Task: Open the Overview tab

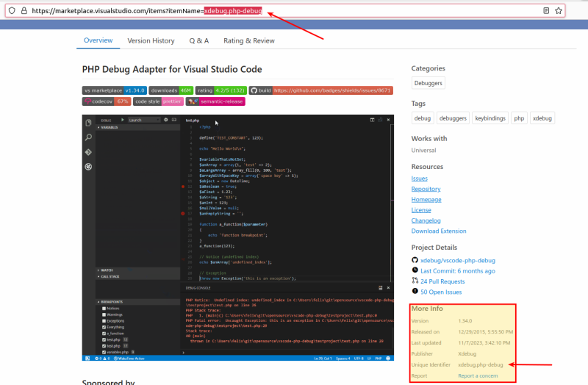Action: point(98,40)
